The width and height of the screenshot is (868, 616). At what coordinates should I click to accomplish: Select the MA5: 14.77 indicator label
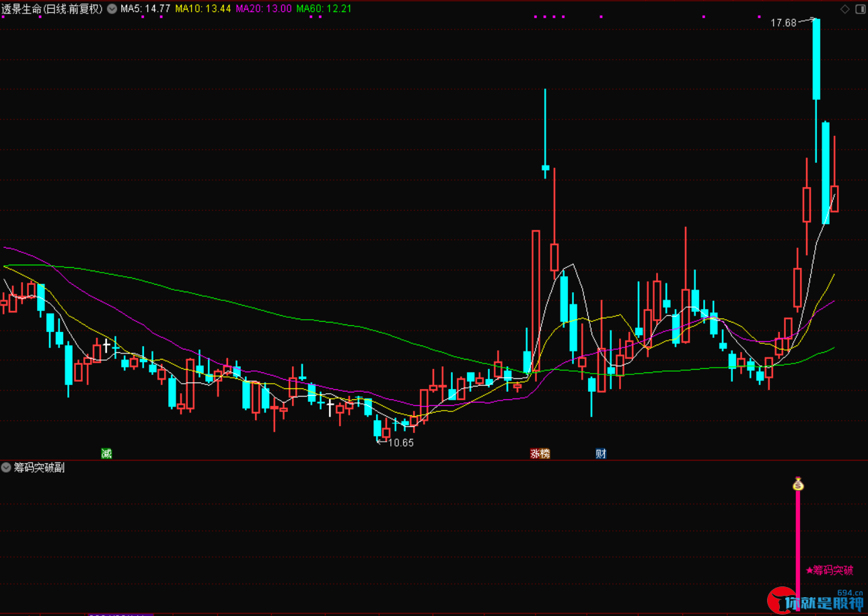(145, 9)
